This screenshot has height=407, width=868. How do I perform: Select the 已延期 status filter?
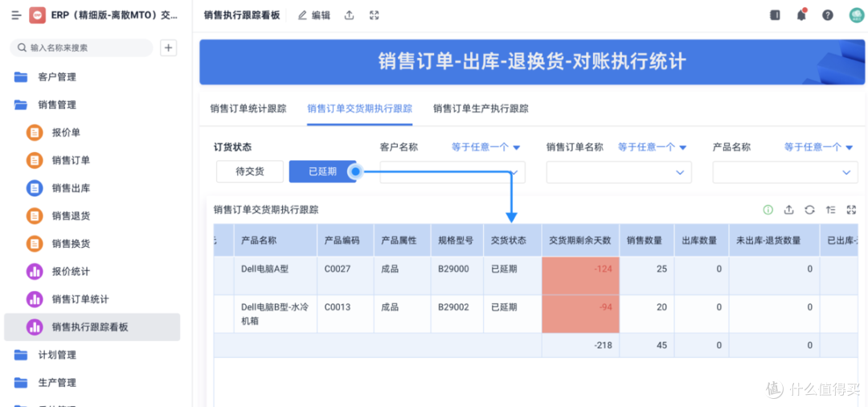[x=323, y=171]
